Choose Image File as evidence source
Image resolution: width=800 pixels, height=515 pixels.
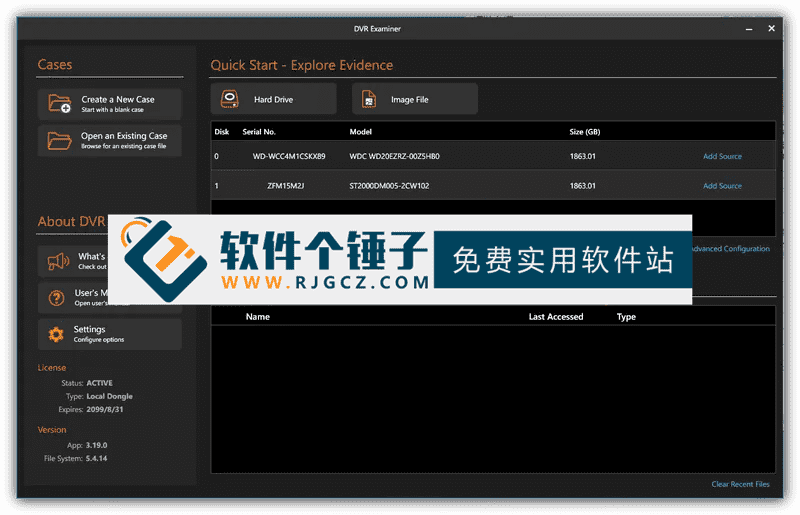coord(415,99)
